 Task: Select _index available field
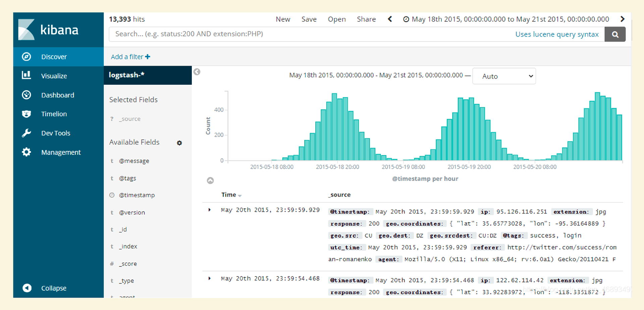click(128, 246)
